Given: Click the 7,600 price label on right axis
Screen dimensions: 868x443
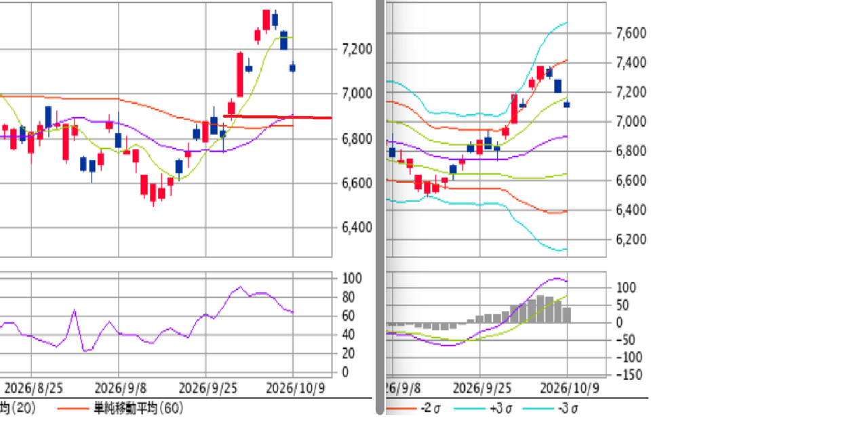Looking at the screenshot, I should 631,33.
